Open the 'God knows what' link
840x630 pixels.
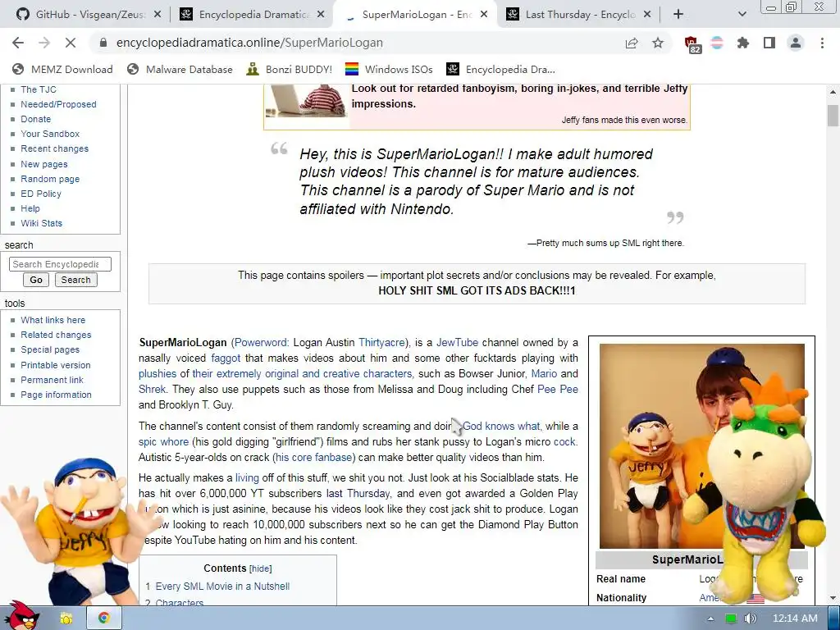tap(501, 426)
